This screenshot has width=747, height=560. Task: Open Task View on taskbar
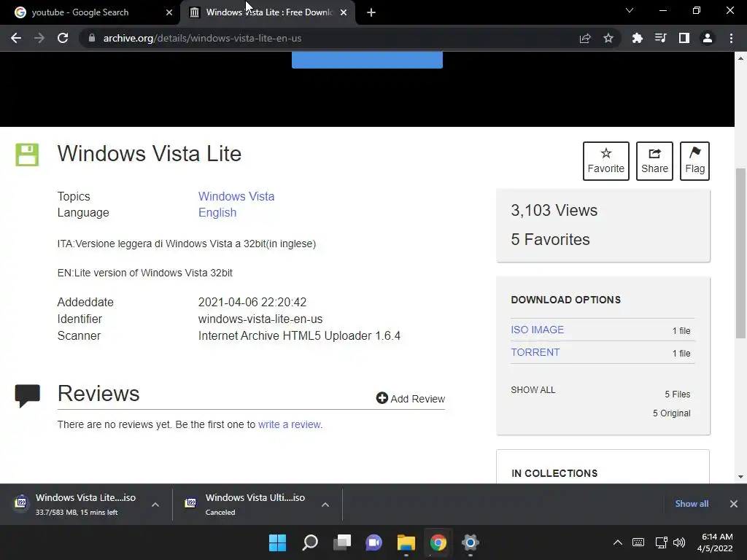click(x=342, y=542)
